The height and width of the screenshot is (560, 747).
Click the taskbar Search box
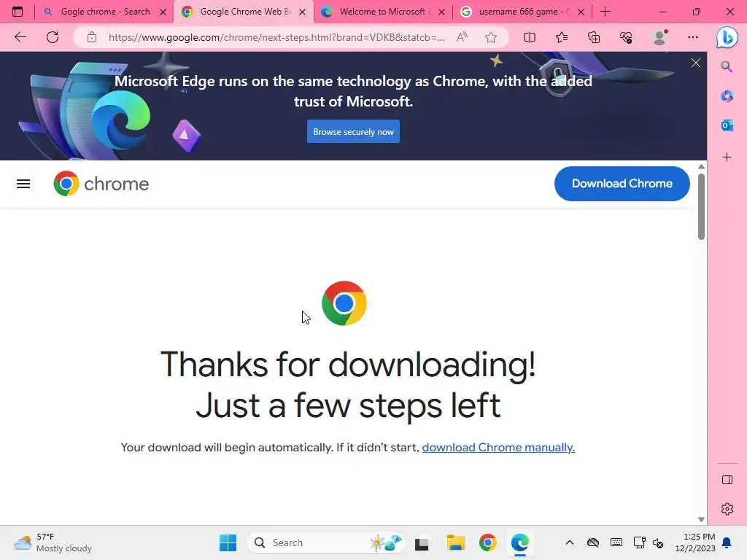(x=326, y=542)
